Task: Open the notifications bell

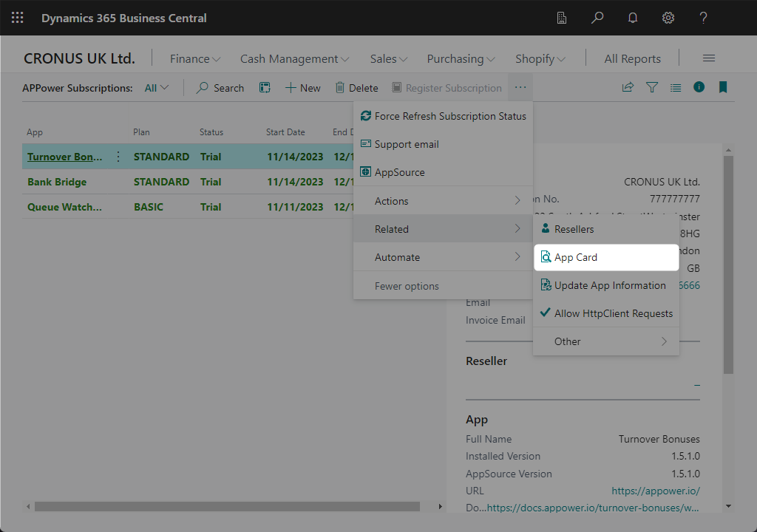Action: click(x=632, y=18)
